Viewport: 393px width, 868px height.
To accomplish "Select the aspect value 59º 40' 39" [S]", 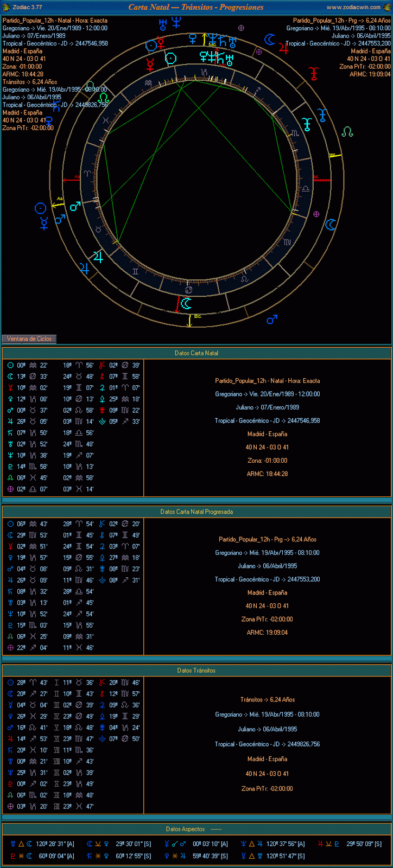I will click(x=210, y=856).
